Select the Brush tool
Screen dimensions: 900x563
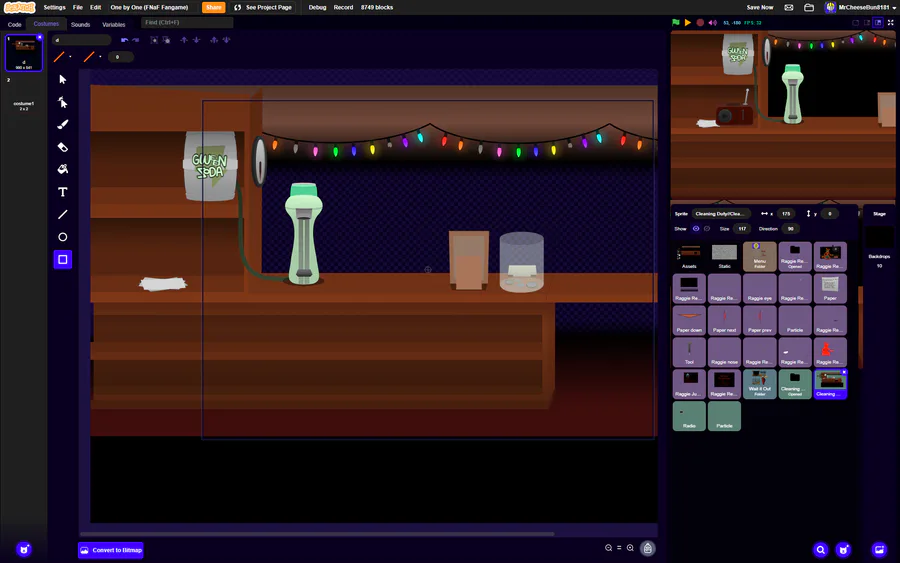click(x=63, y=125)
